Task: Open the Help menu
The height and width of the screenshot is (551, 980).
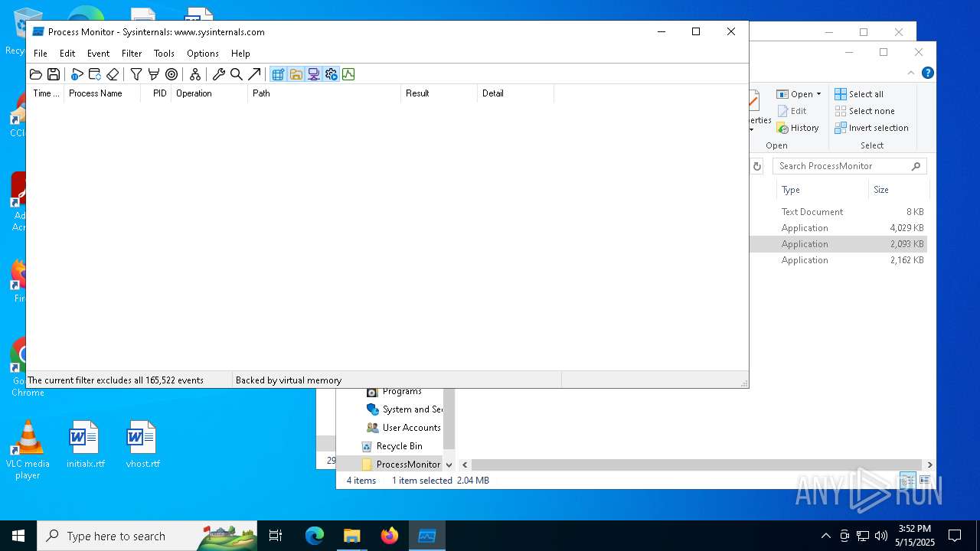Action: (240, 54)
